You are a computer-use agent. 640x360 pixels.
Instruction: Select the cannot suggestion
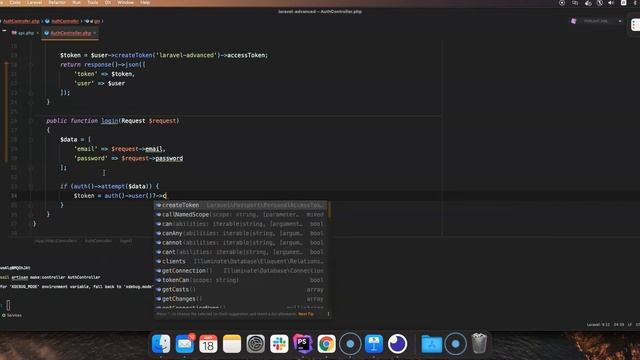(x=241, y=243)
